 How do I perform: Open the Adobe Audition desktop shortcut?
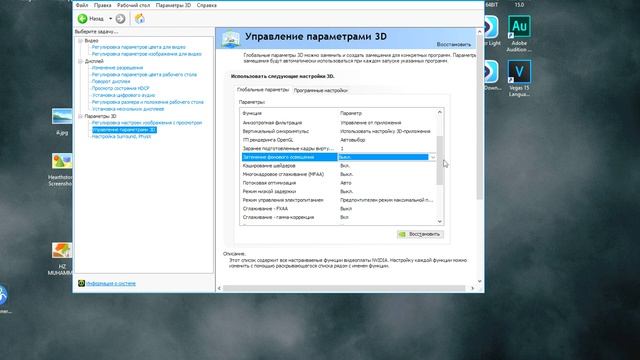coord(519,33)
